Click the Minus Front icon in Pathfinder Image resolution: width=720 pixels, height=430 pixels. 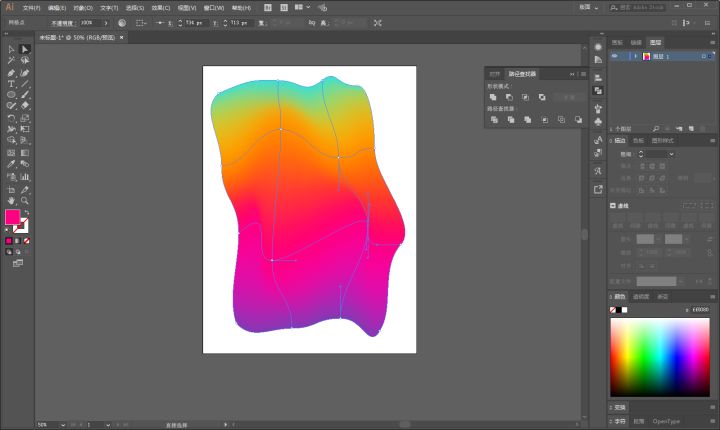click(509, 97)
